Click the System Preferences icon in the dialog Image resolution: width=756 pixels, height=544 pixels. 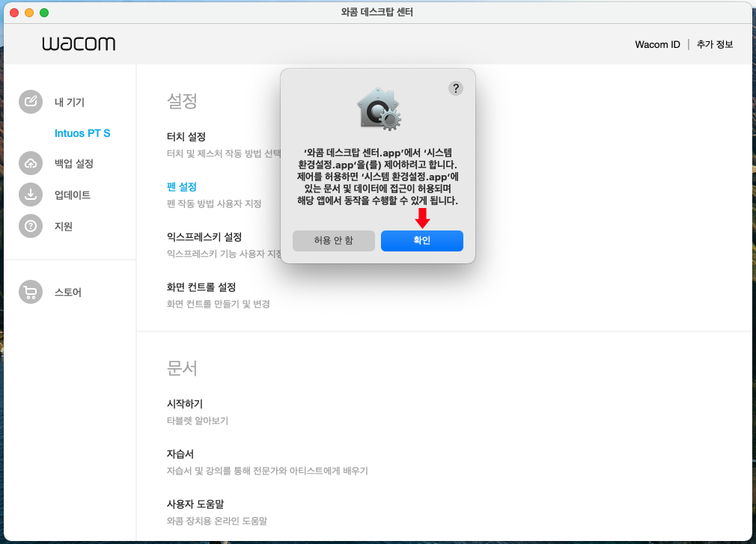[379, 109]
